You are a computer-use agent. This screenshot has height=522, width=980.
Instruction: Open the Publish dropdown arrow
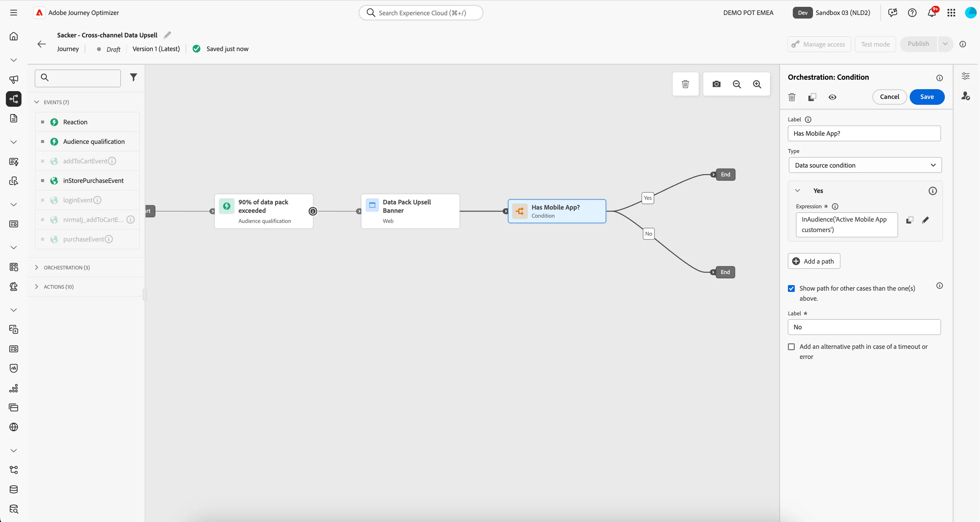(945, 44)
